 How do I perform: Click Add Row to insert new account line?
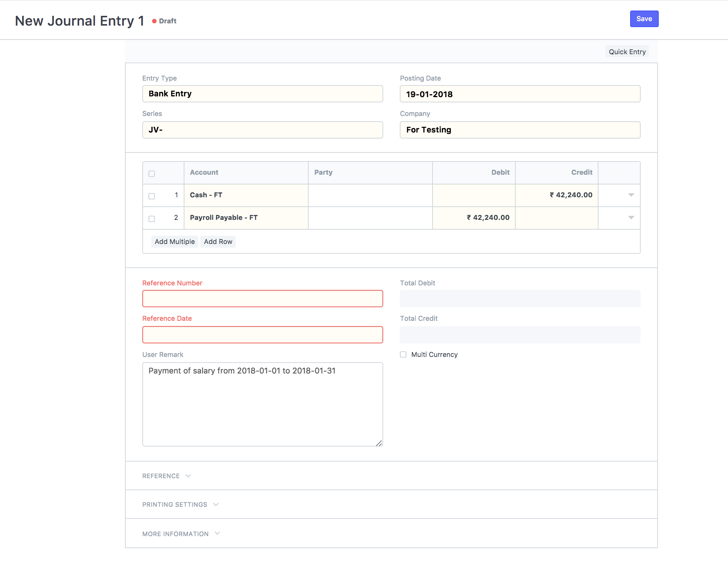tap(218, 241)
